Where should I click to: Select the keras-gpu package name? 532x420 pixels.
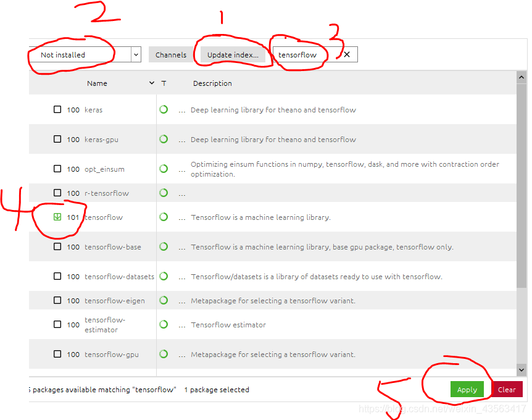(101, 140)
